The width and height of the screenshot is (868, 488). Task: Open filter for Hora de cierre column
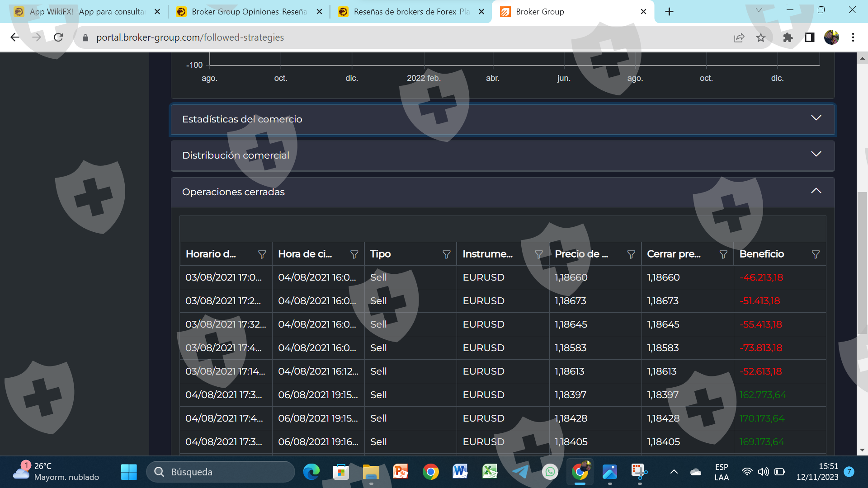tap(354, 254)
